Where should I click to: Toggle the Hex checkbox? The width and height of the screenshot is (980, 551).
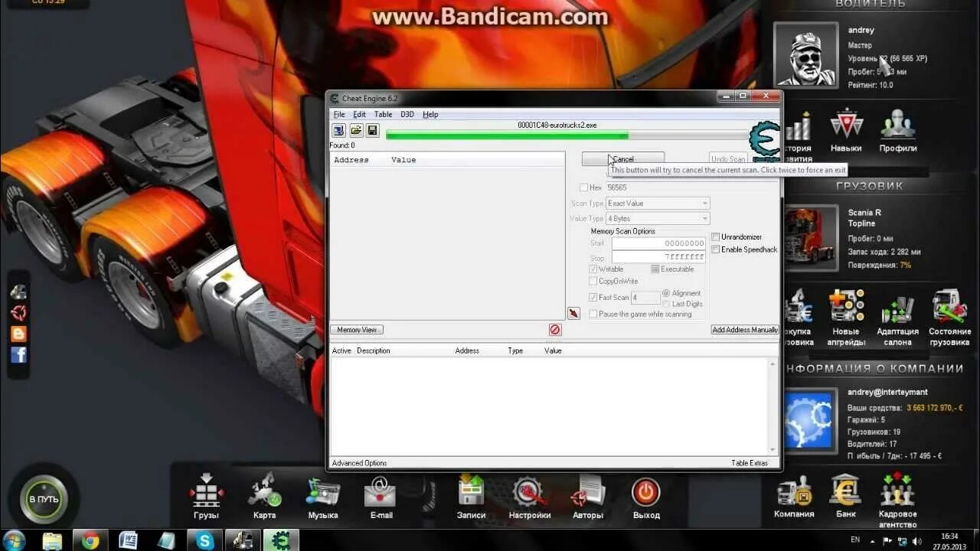(584, 187)
